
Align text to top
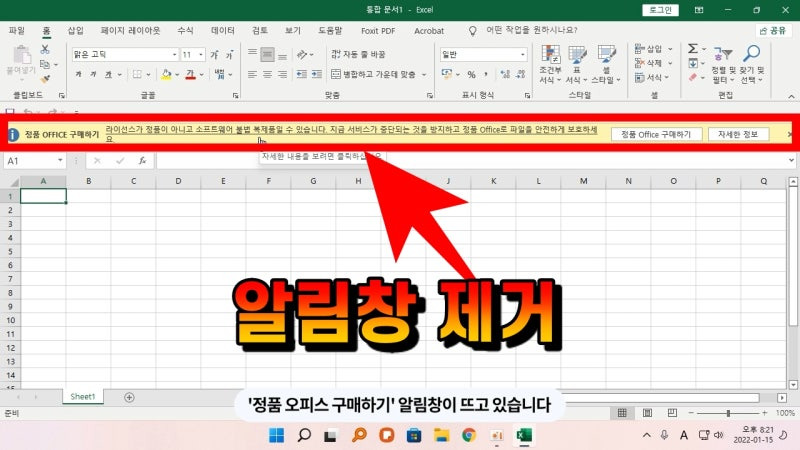pos(252,54)
